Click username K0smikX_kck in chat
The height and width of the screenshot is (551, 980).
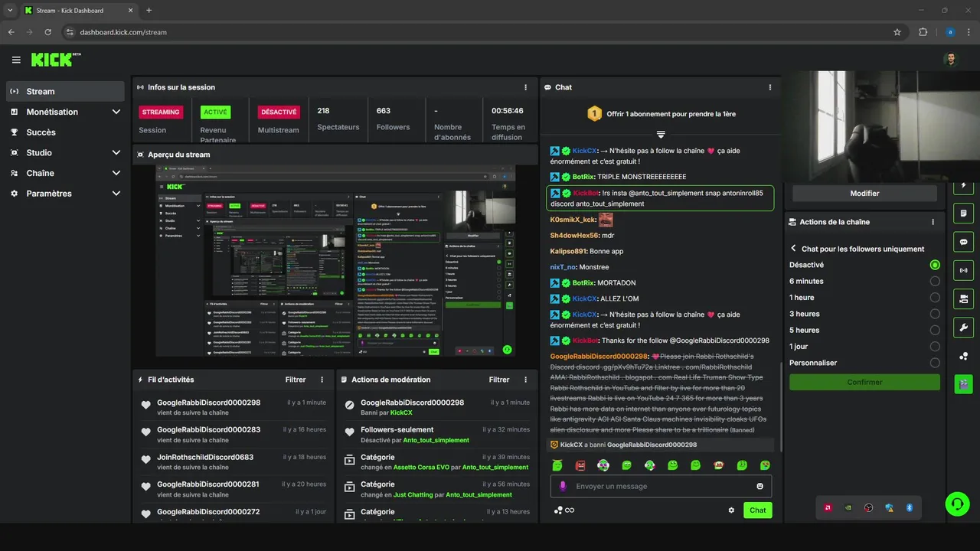tap(573, 220)
